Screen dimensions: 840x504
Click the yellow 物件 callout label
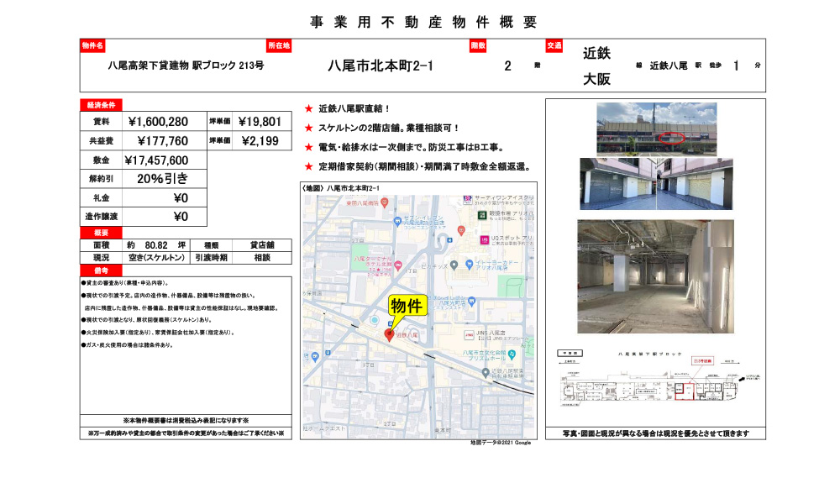tap(408, 303)
